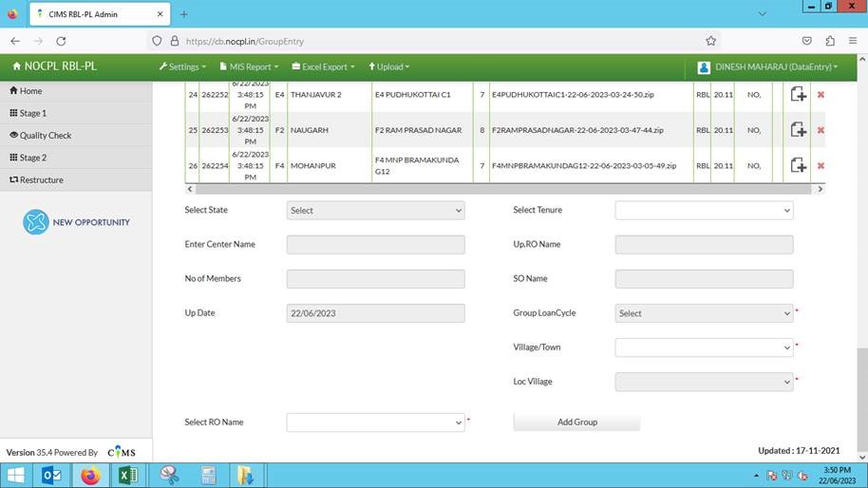Click the Add Group button
The width and height of the screenshot is (868, 488).
coord(576,422)
